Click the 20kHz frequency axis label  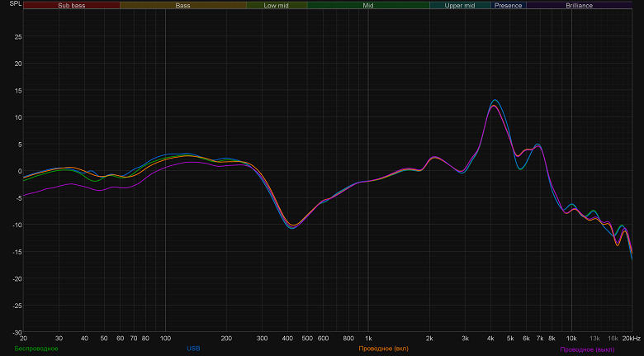(x=631, y=339)
